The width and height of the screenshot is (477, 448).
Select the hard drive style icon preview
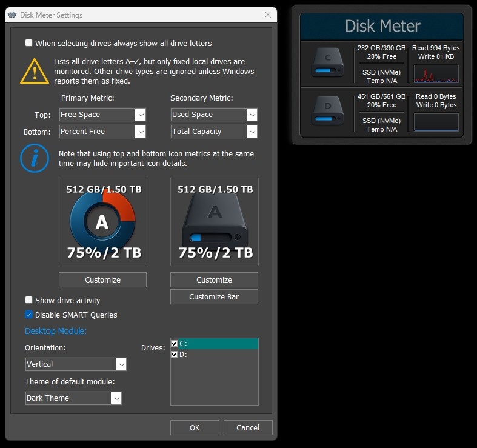tap(214, 222)
